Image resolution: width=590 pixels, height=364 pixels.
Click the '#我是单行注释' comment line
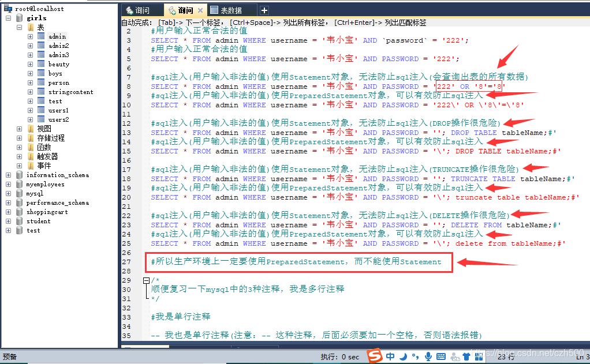181,317
